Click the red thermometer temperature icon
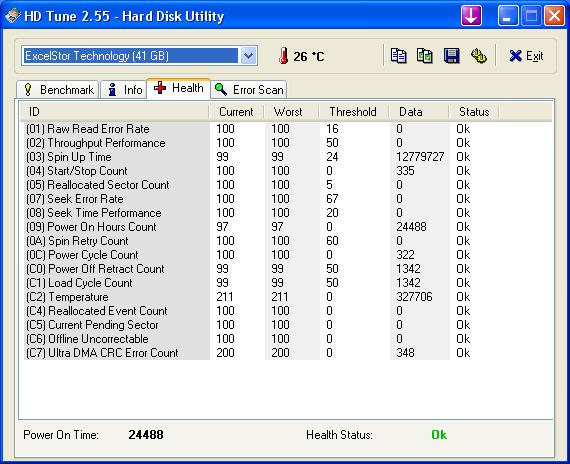This screenshot has width=570, height=464. click(284, 56)
